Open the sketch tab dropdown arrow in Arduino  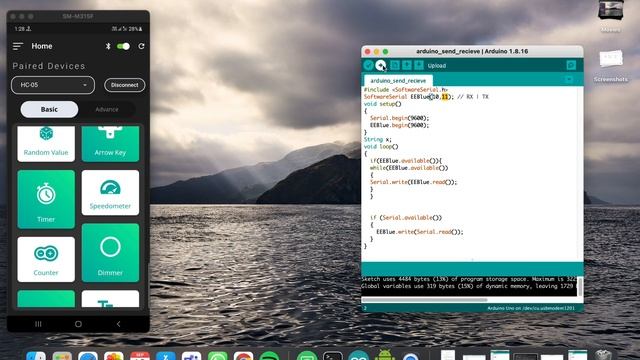point(569,80)
